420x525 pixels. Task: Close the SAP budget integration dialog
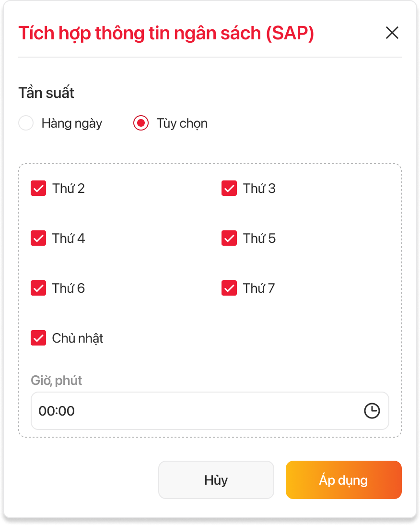point(392,33)
